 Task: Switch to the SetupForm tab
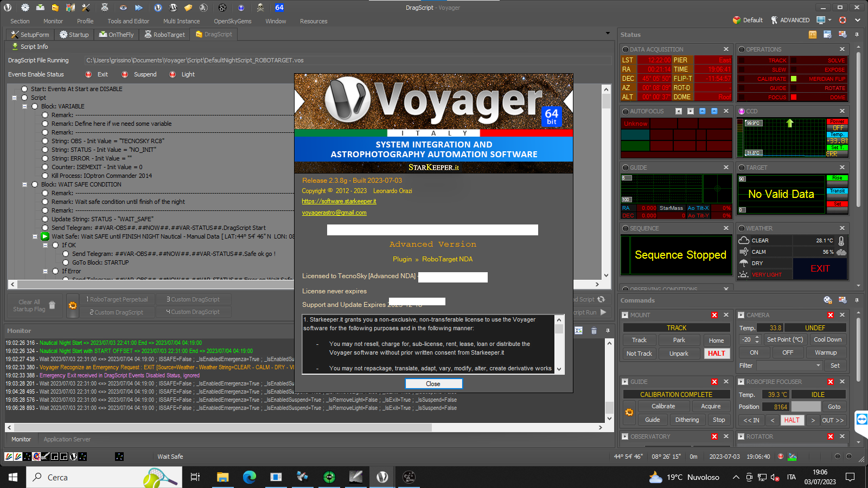point(30,34)
